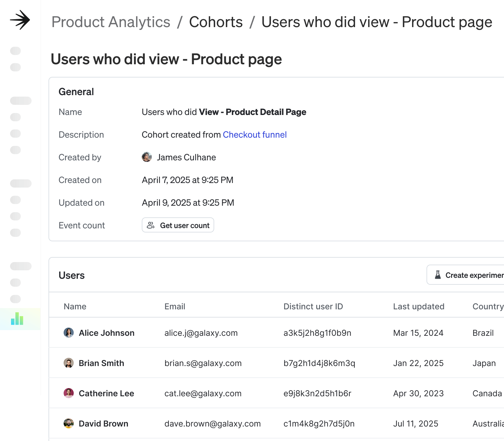Click the Distinct user ID column header
Screen dimensions: 504x441
(313, 306)
